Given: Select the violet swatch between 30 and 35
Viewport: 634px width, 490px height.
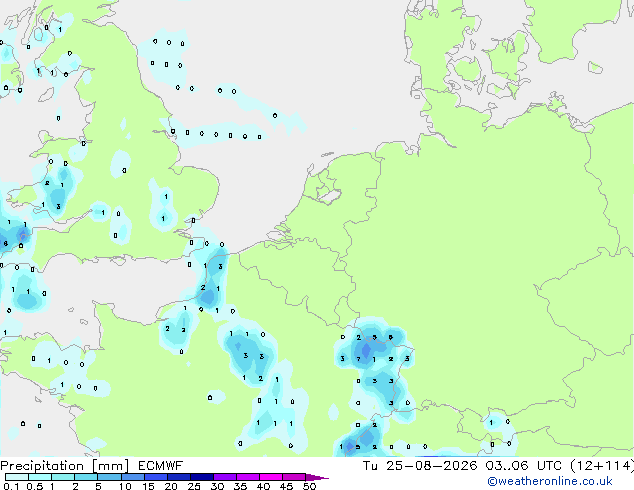Looking at the screenshot, I should [225, 477].
